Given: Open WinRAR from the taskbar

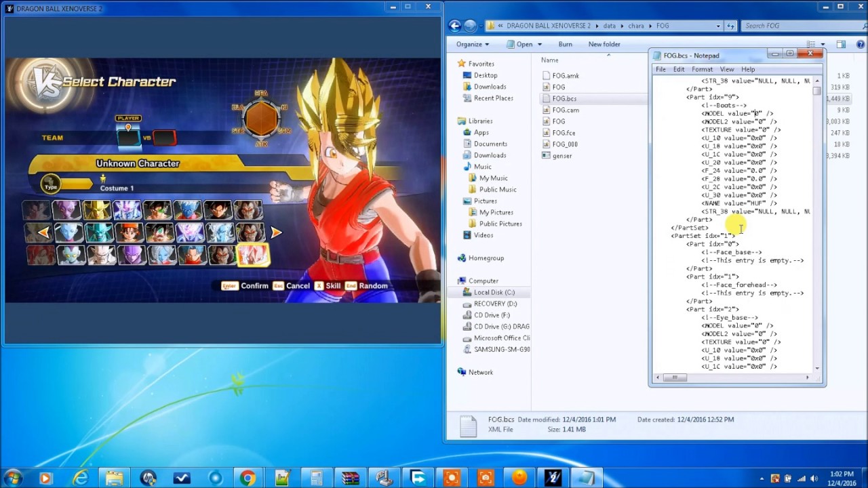Looking at the screenshot, I should click(350, 478).
